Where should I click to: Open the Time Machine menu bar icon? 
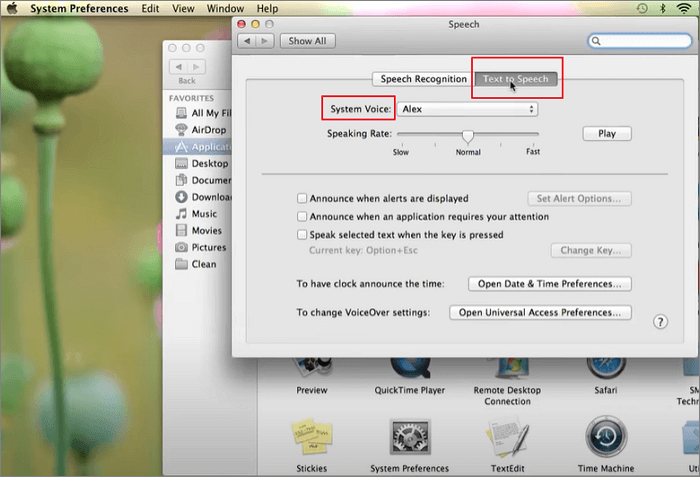pos(642,8)
